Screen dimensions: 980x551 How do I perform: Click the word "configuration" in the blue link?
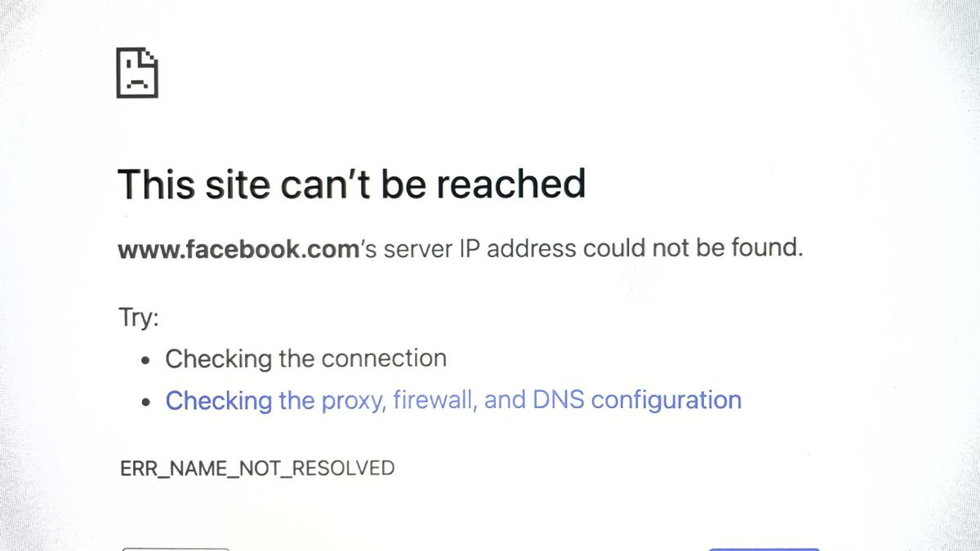[x=666, y=401]
